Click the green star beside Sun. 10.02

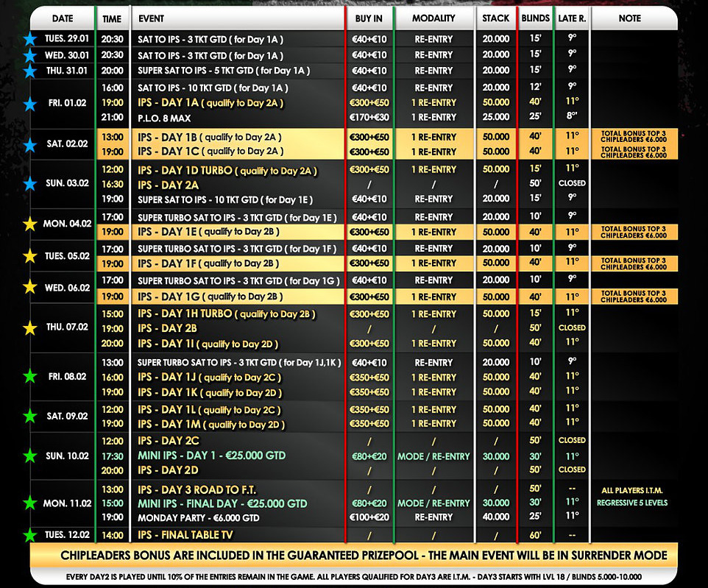click(x=30, y=456)
